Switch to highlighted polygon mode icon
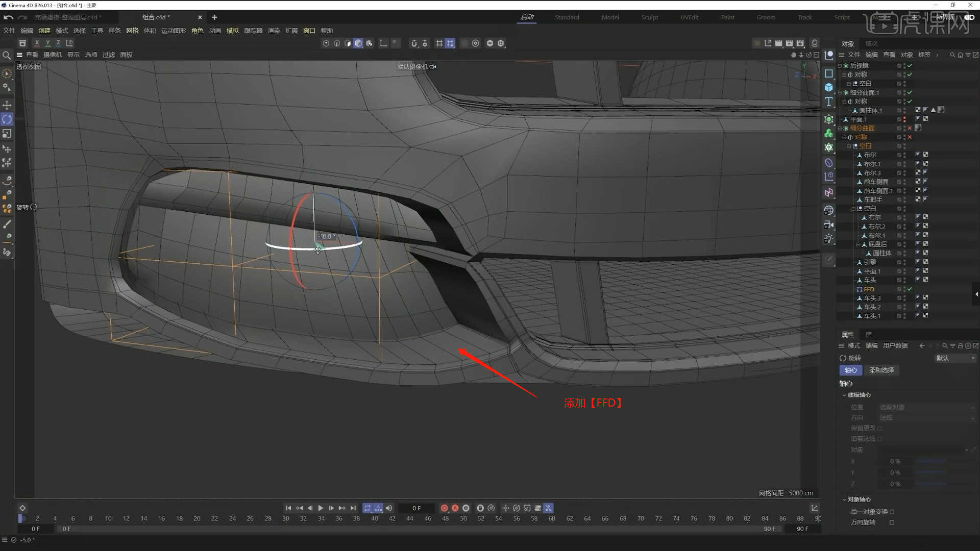Image resolution: width=980 pixels, height=551 pixels. click(x=358, y=43)
